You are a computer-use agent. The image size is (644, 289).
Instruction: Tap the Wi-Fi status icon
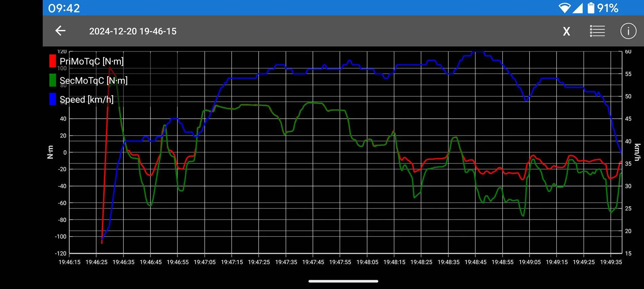[x=564, y=8]
